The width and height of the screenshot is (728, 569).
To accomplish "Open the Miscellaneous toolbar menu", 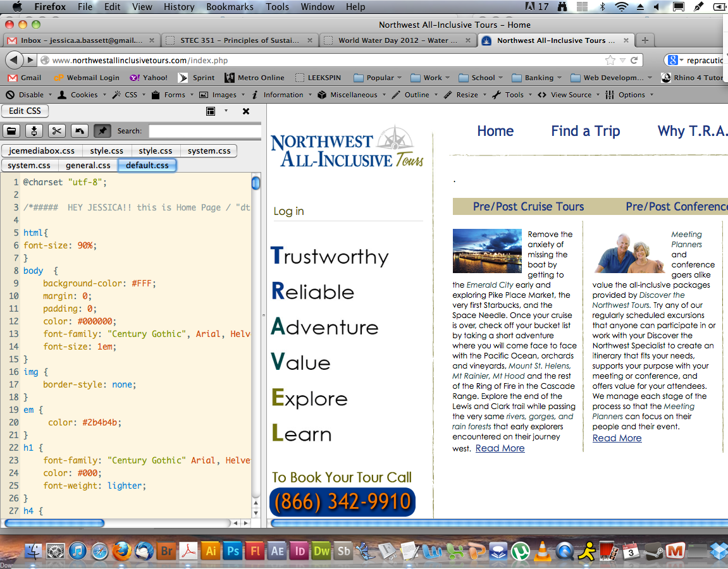I will point(352,95).
